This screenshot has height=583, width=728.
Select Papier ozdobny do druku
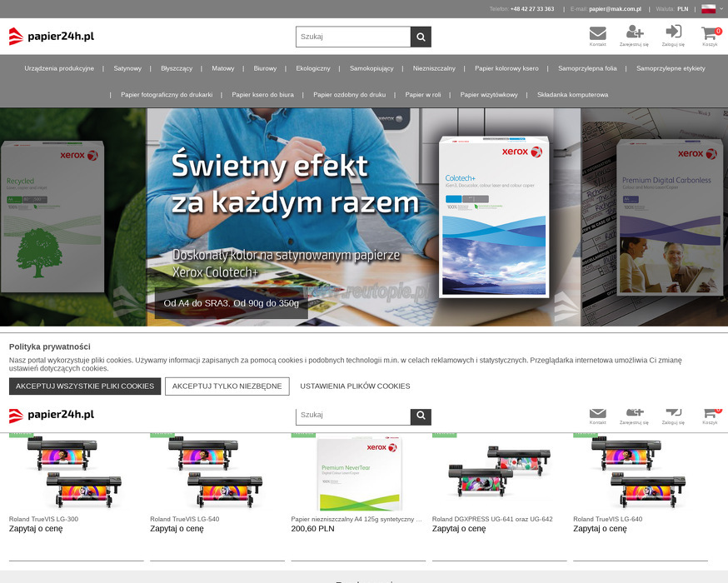[x=349, y=95]
